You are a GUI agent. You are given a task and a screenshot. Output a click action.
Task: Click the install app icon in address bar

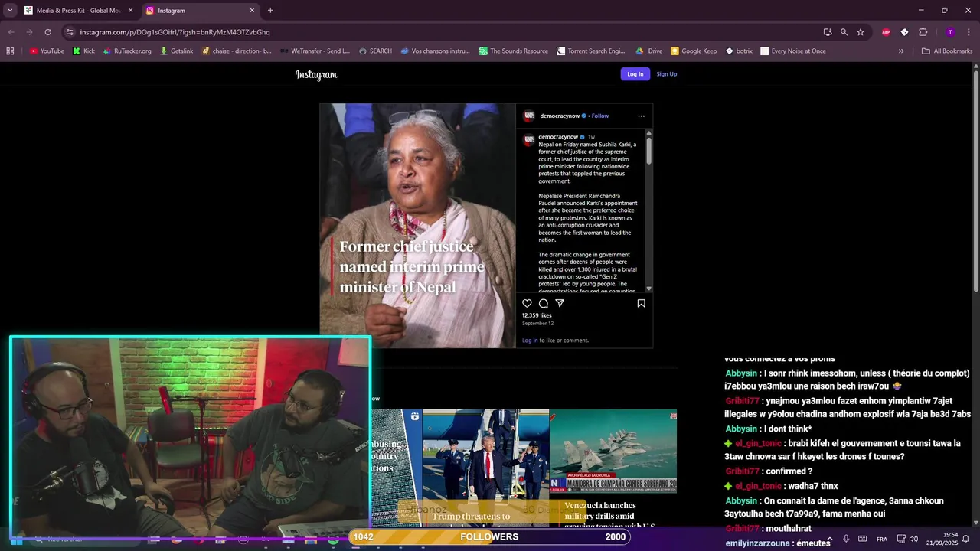(828, 32)
